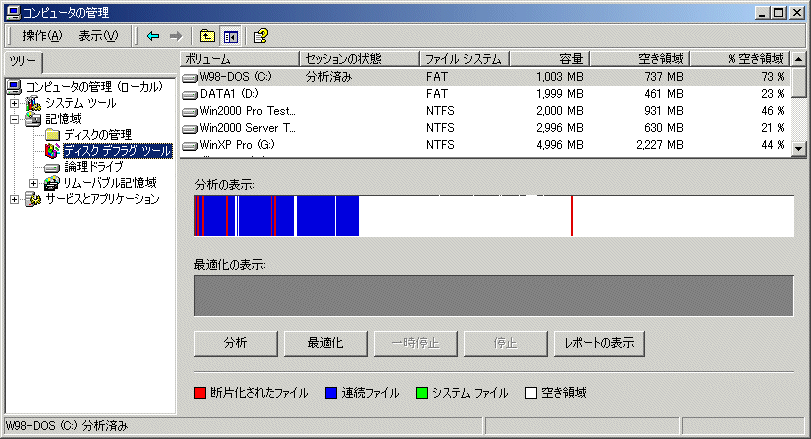This screenshot has width=811, height=439.
Task: Click the drive icon of Win2000 Pro Test
Action: tap(190, 112)
